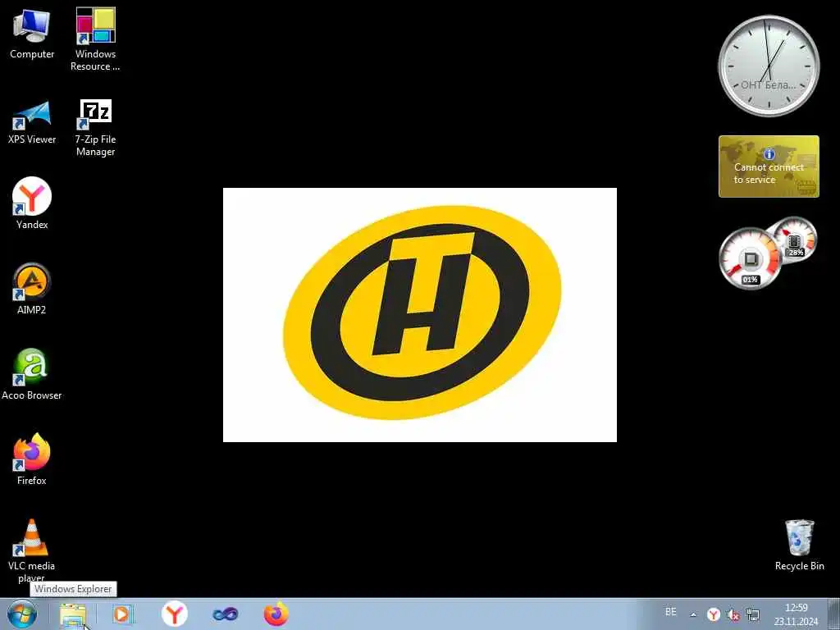Launch Yandex Browser from the taskbar
Screen dimensions: 840x630
174,614
